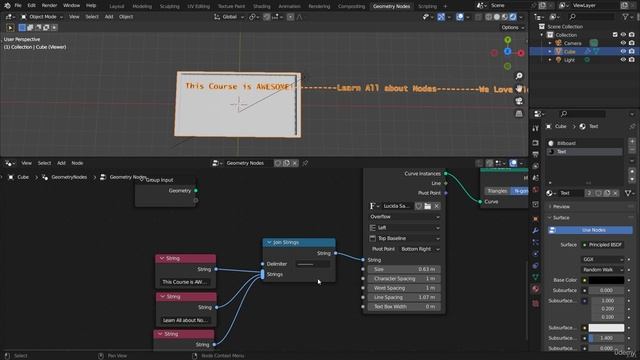Image resolution: width=640 pixels, height=360 pixels.
Task: Open the Object Mode dropdown
Action: point(42,17)
